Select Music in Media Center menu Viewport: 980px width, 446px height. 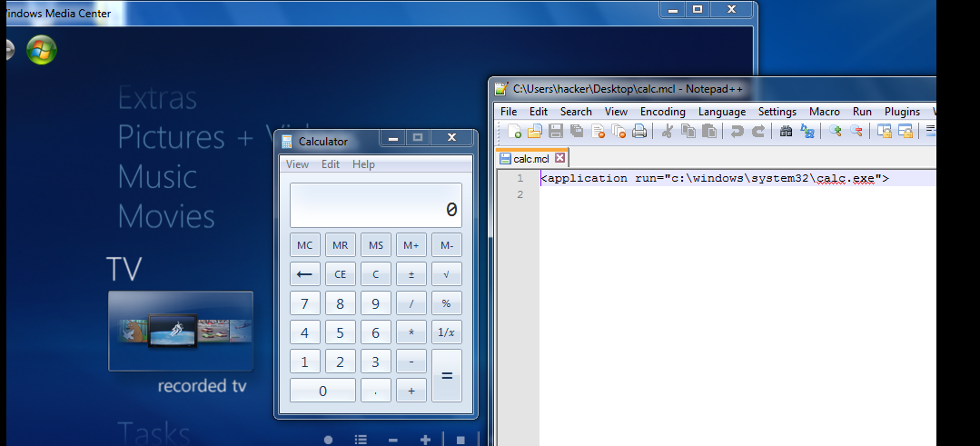[157, 177]
